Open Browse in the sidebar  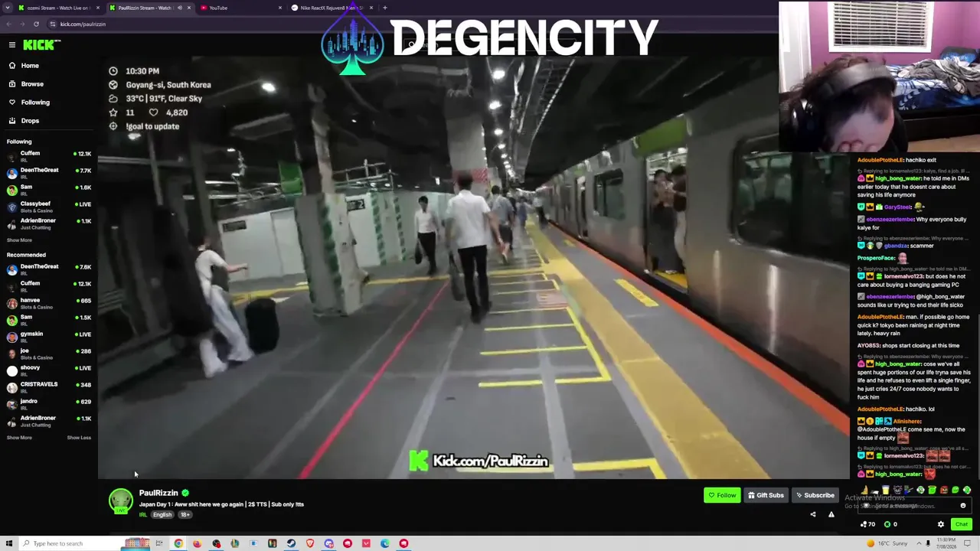click(32, 84)
